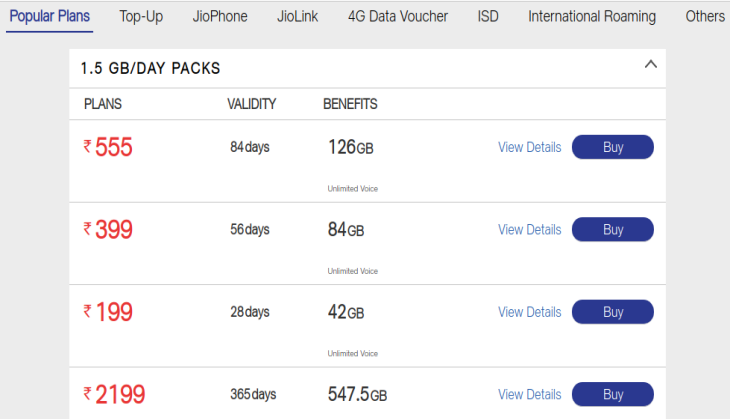View Details of the ₹399 plan
The image size is (730, 419).
(x=530, y=230)
